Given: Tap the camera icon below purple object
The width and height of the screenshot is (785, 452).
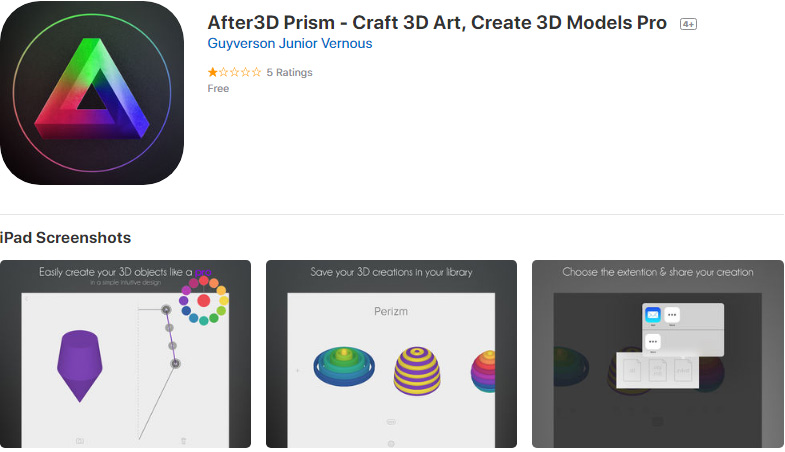Looking at the screenshot, I should click(x=80, y=440).
